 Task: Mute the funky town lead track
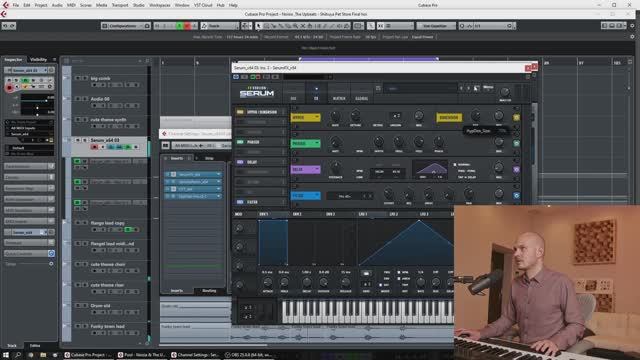pos(78,326)
